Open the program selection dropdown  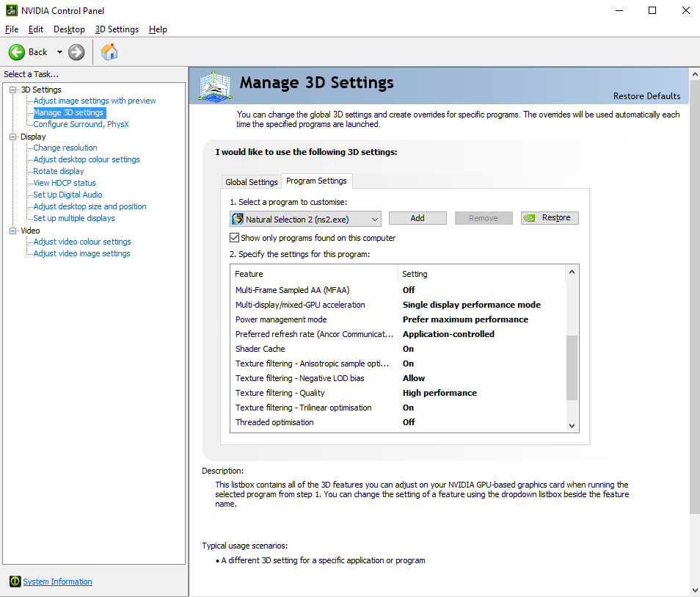(x=306, y=219)
